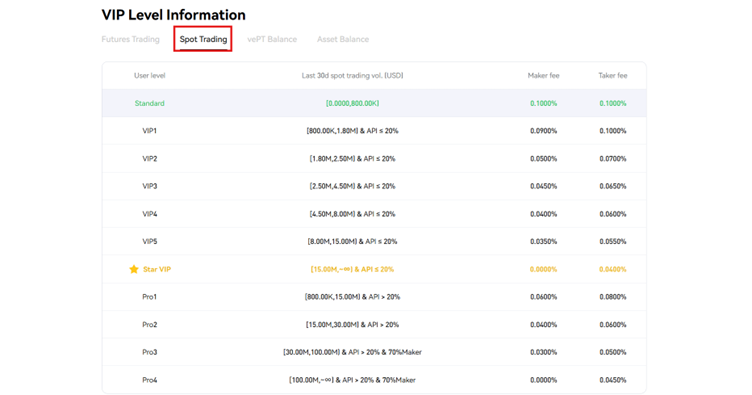Select the Pro2 level label
The image size is (752, 395).
click(x=150, y=325)
